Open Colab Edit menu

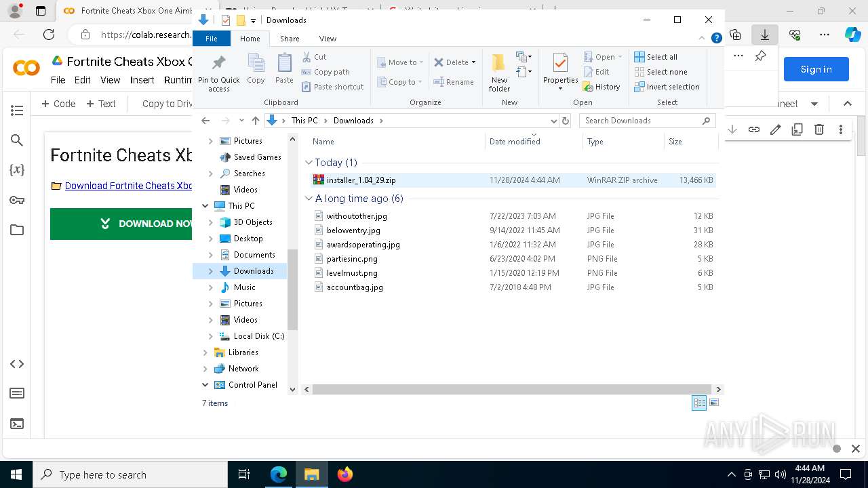point(83,80)
